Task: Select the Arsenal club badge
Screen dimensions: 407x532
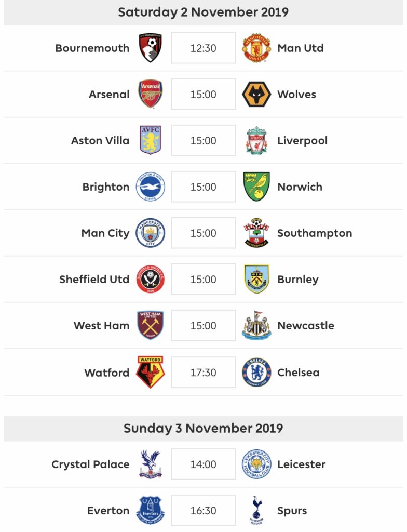Action: click(151, 94)
